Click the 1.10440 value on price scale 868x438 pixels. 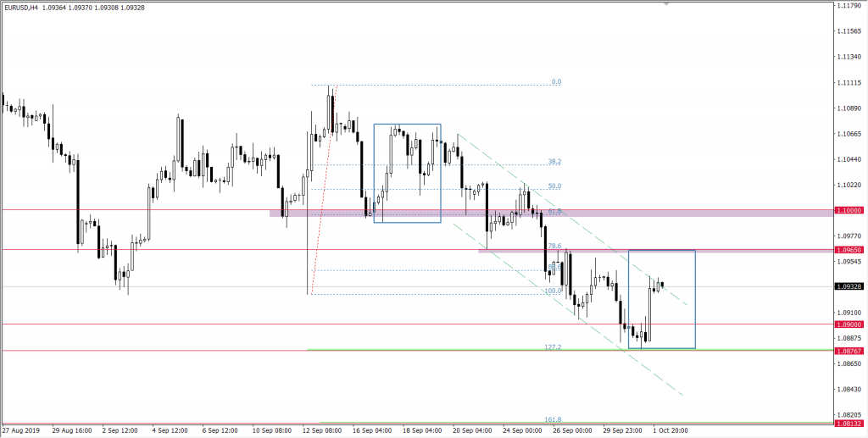click(850, 159)
